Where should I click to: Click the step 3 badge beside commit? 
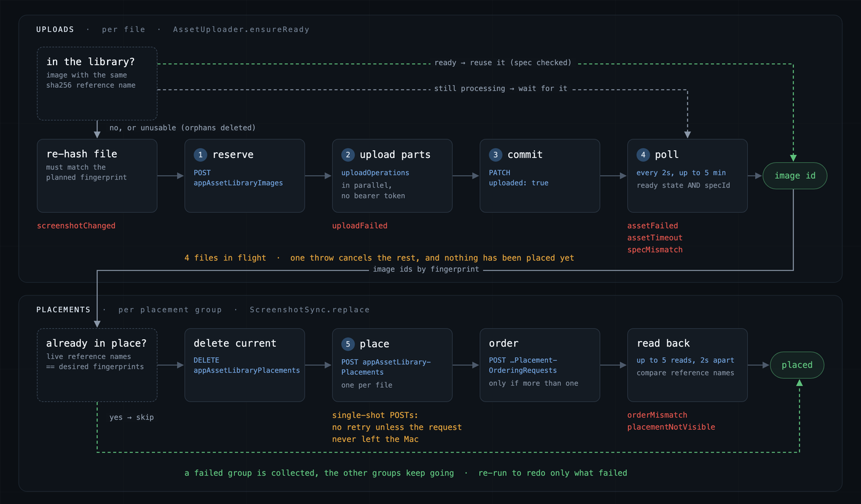pyautogui.click(x=496, y=155)
